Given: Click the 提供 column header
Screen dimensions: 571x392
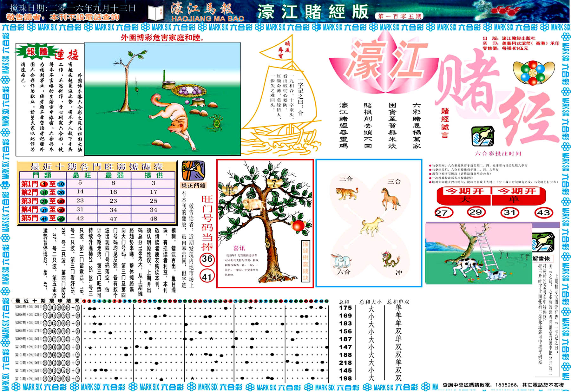Looking at the screenshot, I should [153, 175].
